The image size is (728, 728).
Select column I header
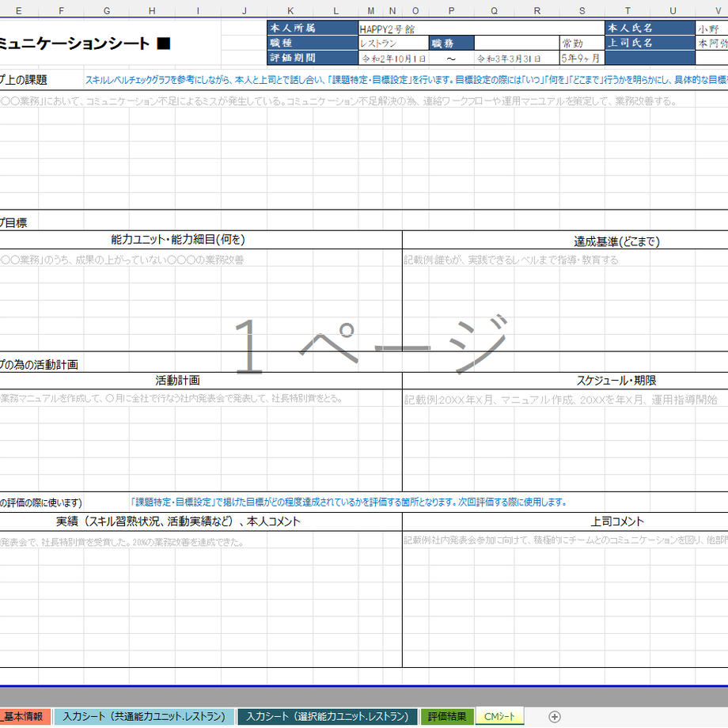[199, 10]
